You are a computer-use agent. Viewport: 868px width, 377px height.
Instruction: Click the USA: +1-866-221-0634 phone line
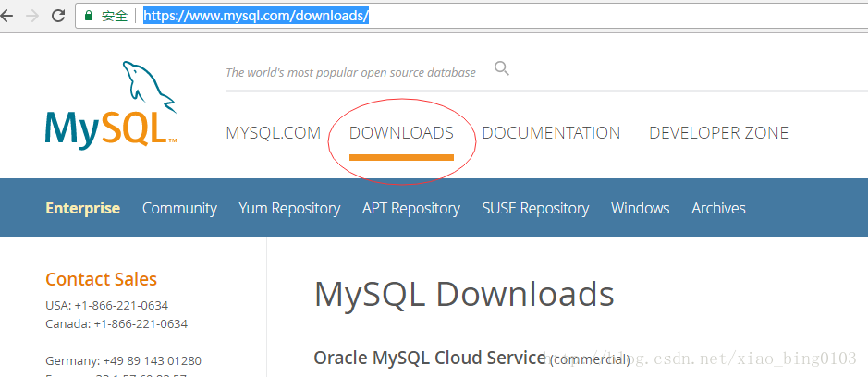pos(107,306)
